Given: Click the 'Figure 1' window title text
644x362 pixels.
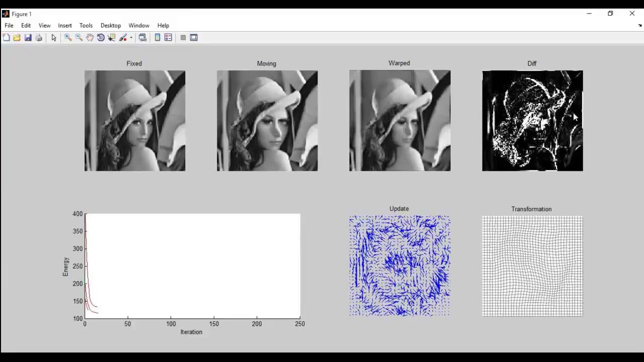Looking at the screenshot, I should click(22, 14).
